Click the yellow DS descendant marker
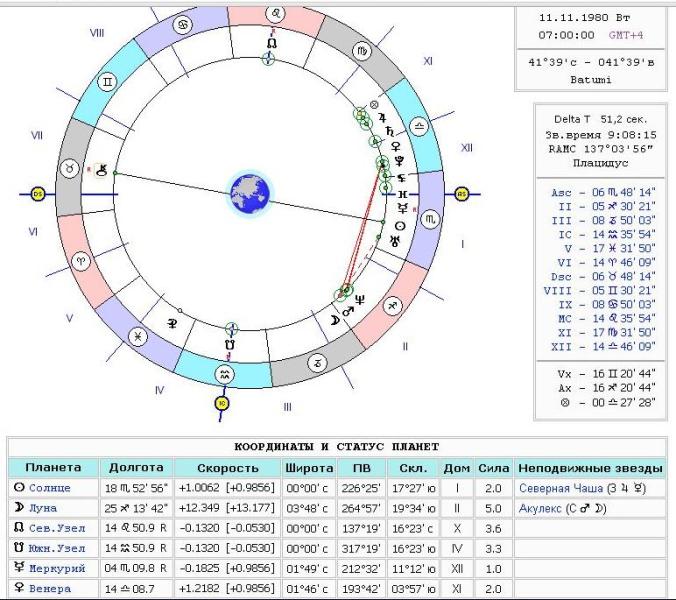Image resolution: width=676 pixels, height=600 pixels. coord(38,194)
